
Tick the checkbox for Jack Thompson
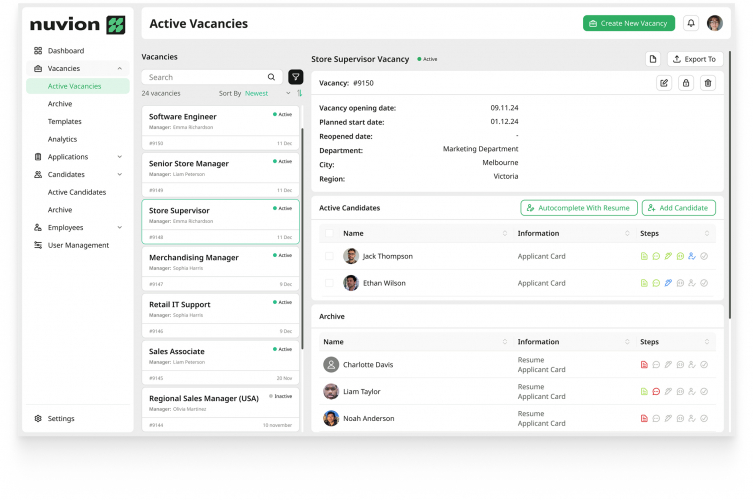pyautogui.click(x=329, y=256)
